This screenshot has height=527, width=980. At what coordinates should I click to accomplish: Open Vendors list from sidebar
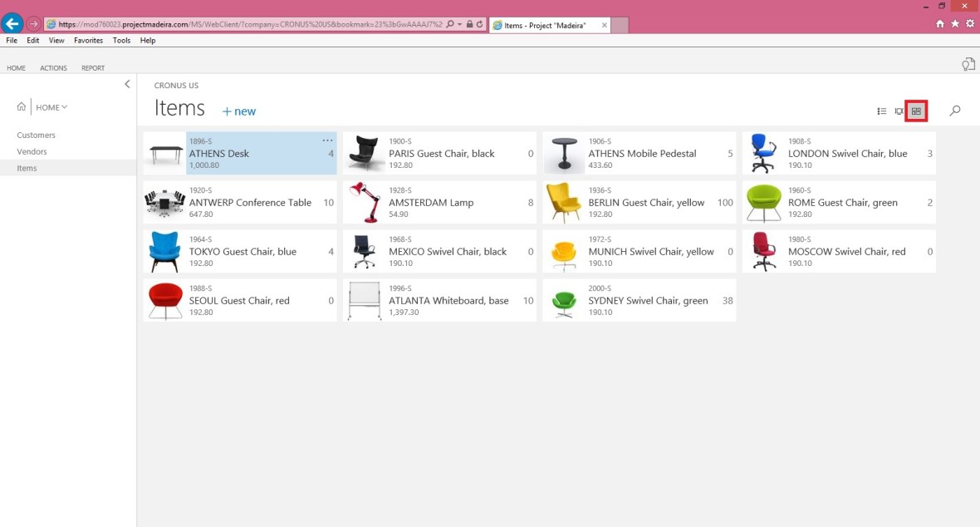pyautogui.click(x=32, y=151)
